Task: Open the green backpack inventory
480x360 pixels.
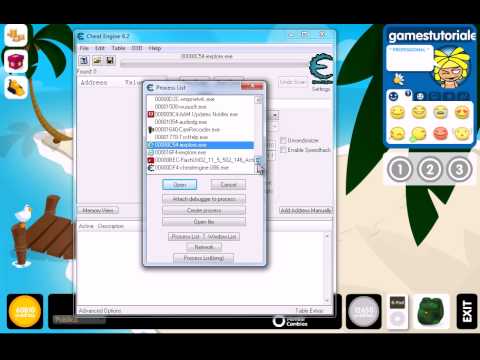Action: 431,311
